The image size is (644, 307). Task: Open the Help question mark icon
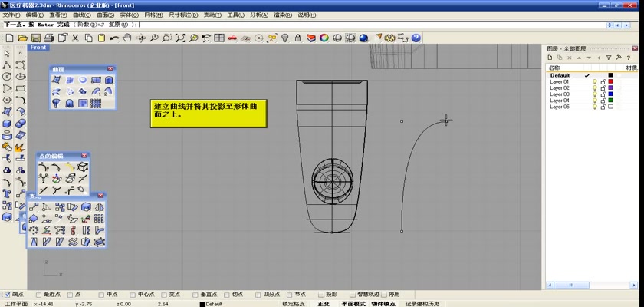pyautogui.click(x=416, y=38)
